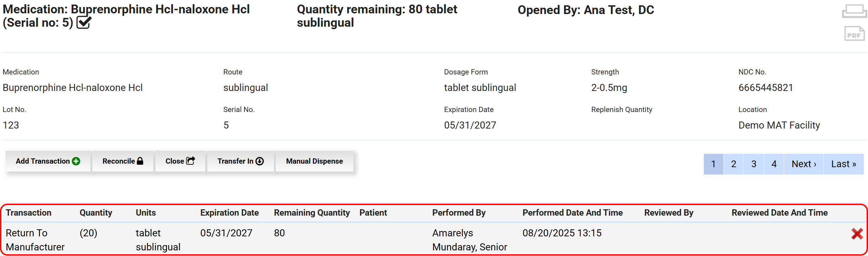
Task: Start a Manual Dispense
Action: (x=314, y=161)
